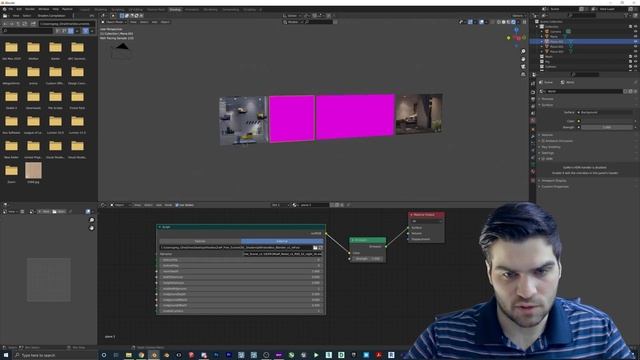
Task: Click the blue Z axis on navigation gizmo
Action: [516, 30]
